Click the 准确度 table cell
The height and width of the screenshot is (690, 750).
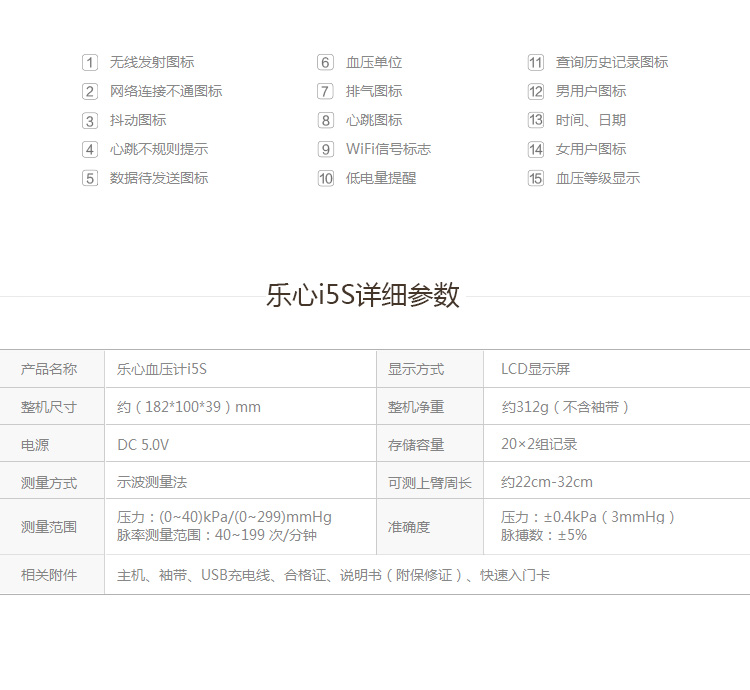430,527
